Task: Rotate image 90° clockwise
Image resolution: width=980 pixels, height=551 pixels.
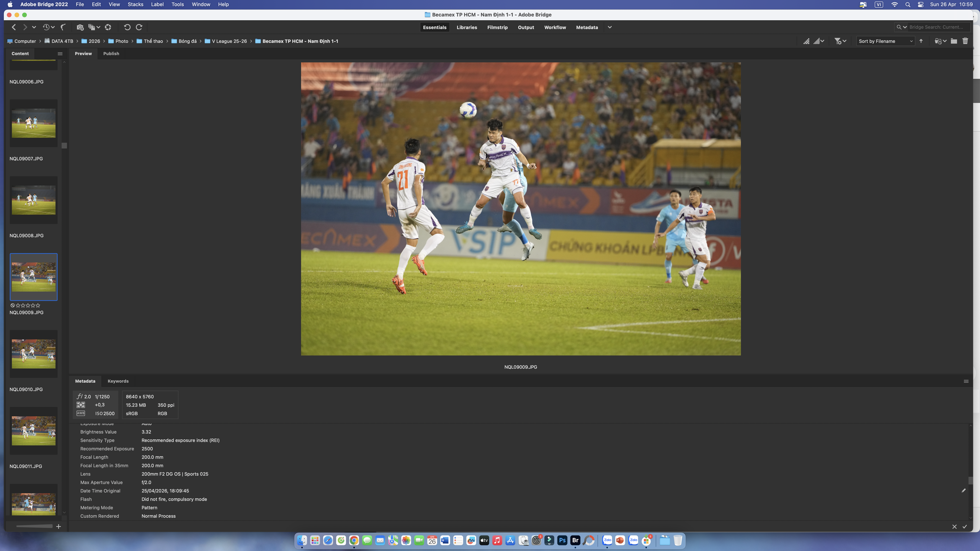Action: tap(139, 27)
